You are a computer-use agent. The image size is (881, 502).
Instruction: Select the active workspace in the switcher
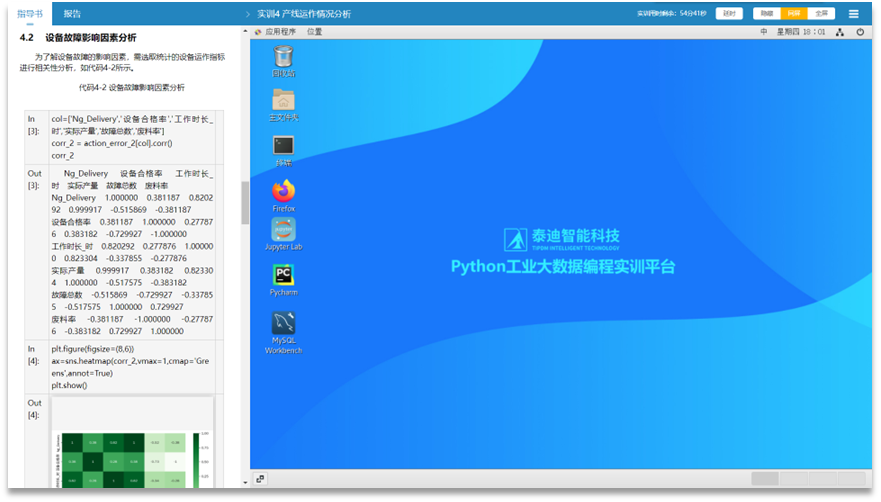[x=765, y=479]
